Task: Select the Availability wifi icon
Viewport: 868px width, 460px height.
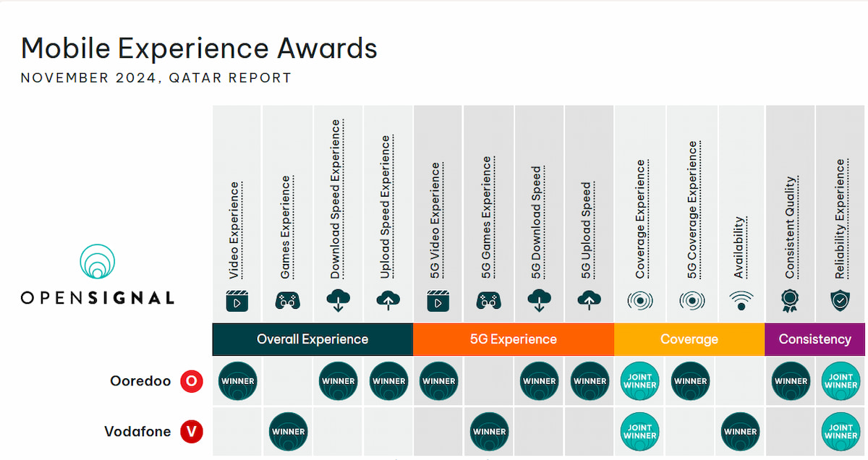Action: (741, 300)
